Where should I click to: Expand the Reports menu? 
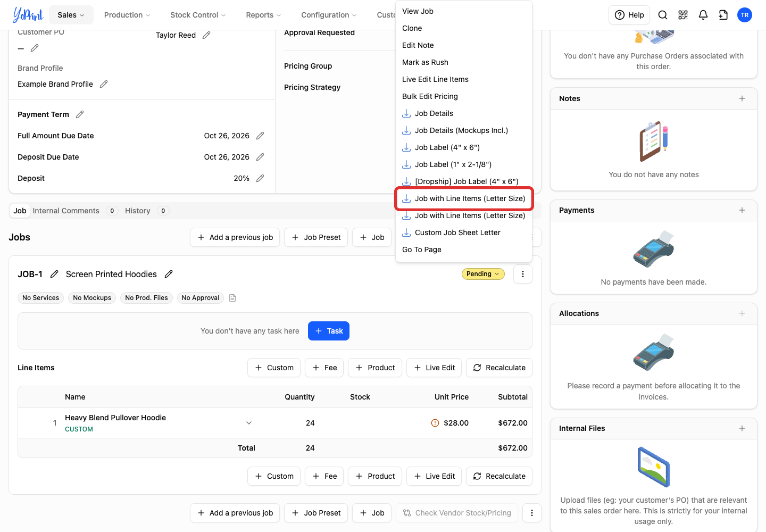click(263, 15)
